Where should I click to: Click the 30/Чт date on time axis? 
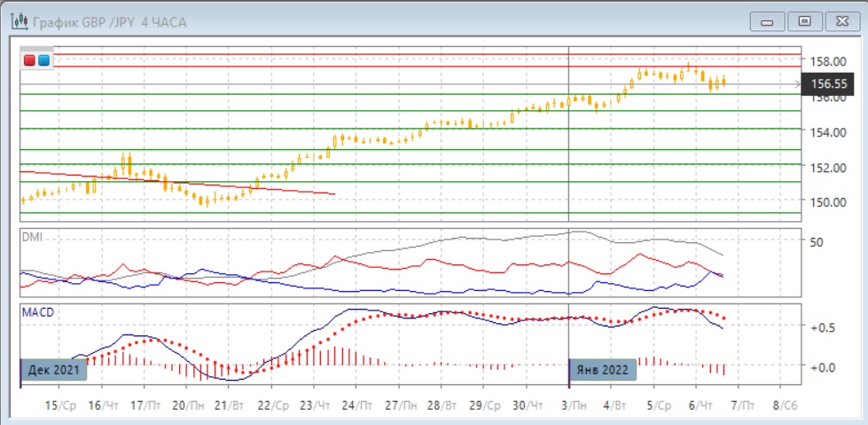click(526, 405)
